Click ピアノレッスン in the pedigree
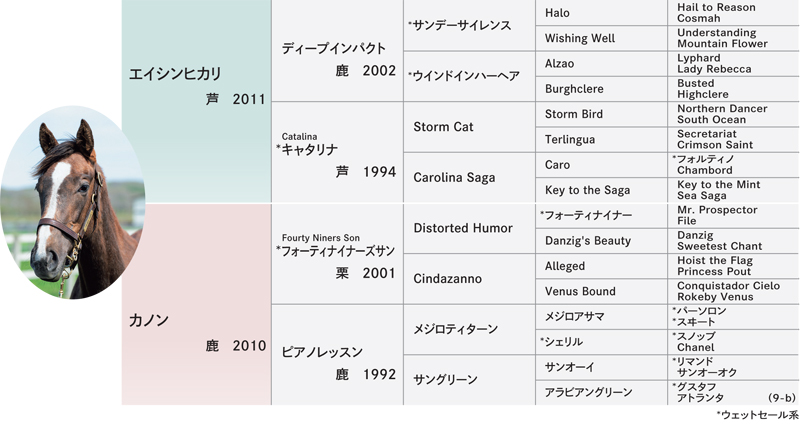Image resolution: width=800 pixels, height=425 pixels. (337, 355)
